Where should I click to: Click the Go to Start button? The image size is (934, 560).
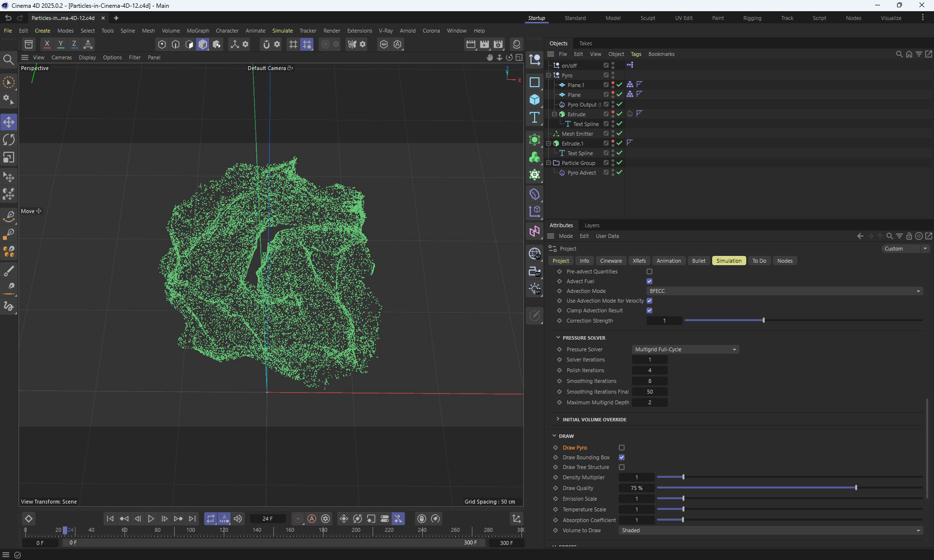click(110, 519)
